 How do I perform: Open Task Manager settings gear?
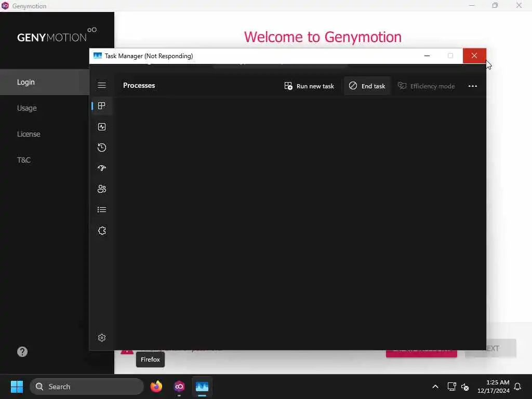(102, 338)
